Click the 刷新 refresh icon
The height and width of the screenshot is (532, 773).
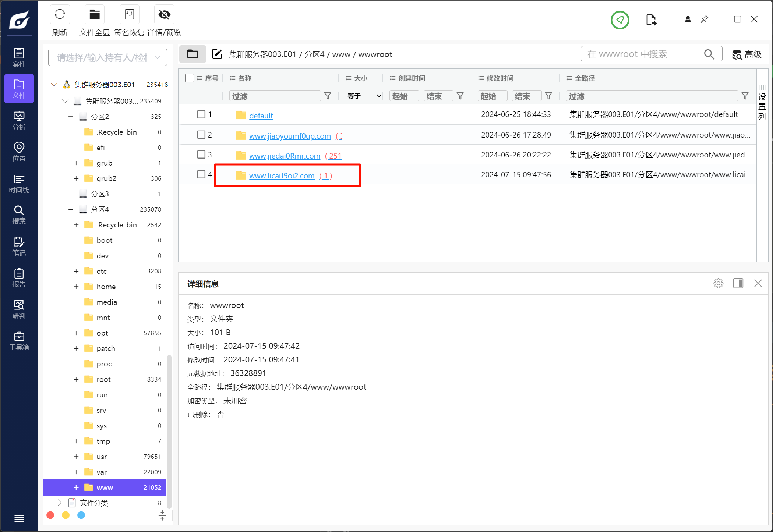pos(60,15)
